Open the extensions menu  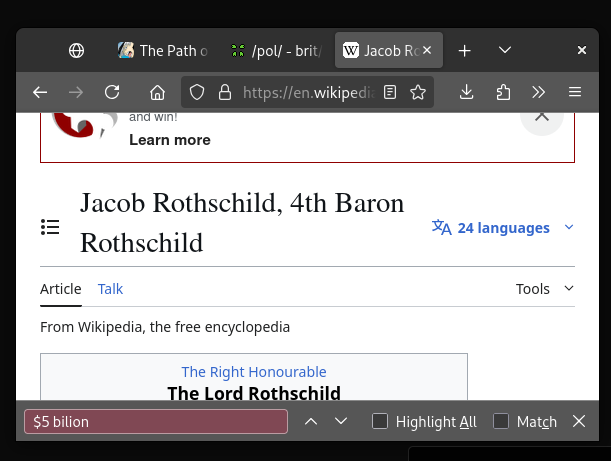(503, 92)
